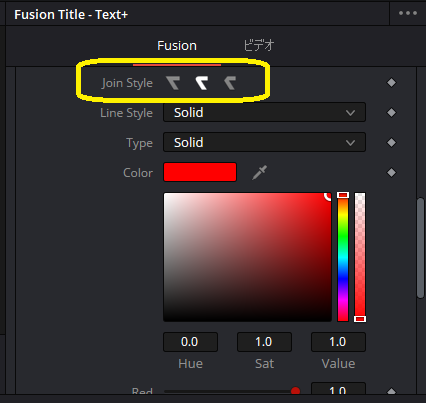Click the alpha transparency strip
The height and width of the screenshot is (403, 426).
point(360,257)
